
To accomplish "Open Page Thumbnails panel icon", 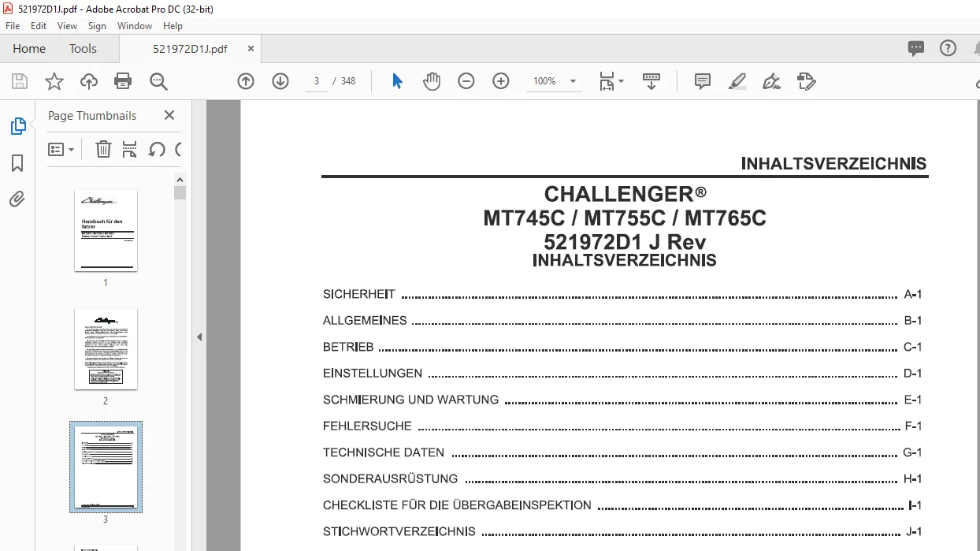I will pos(17,126).
